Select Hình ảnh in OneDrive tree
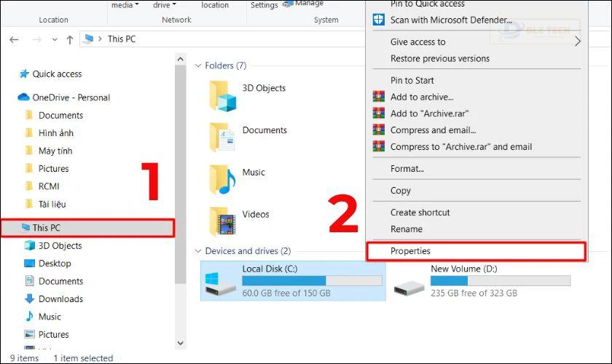Image resolution: width=612 pixels, height=364 pixels. [56, 133]
